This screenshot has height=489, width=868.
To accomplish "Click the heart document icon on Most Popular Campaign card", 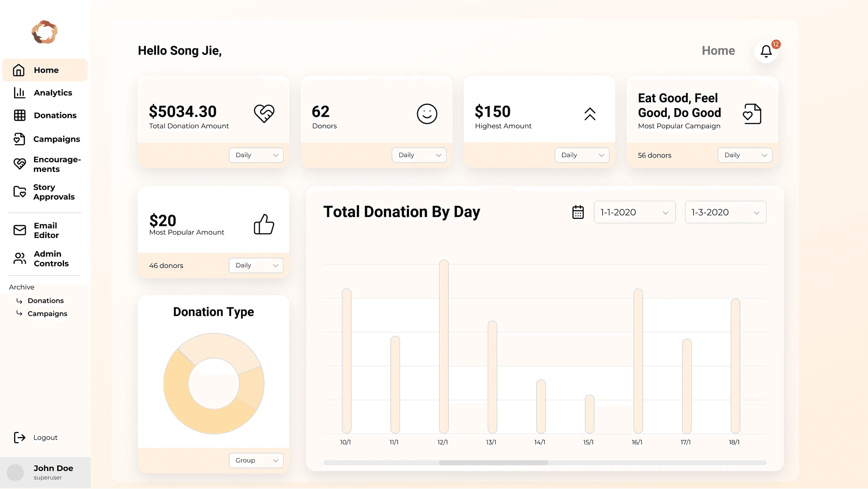I will [752, 114].
